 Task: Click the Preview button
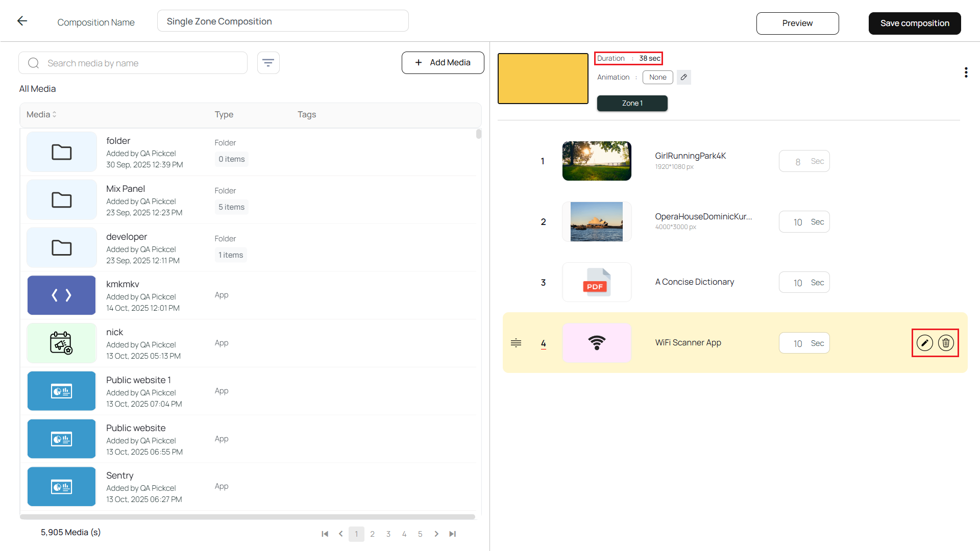797,23
